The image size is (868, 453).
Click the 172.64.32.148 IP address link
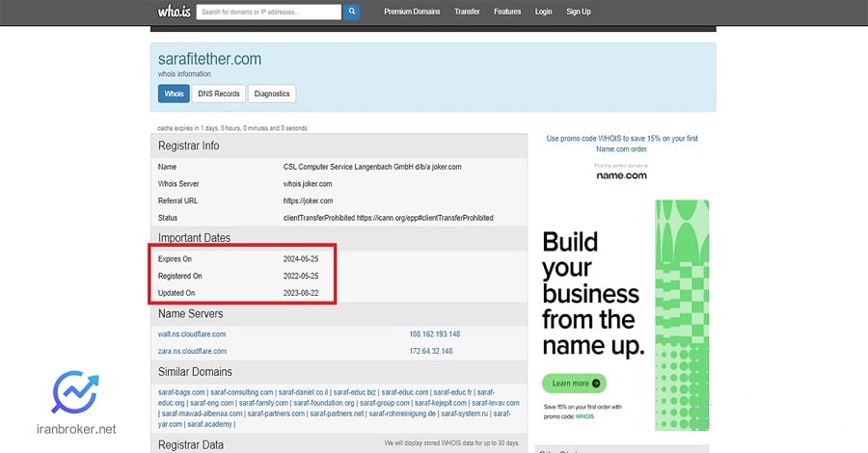coord(432,351)
